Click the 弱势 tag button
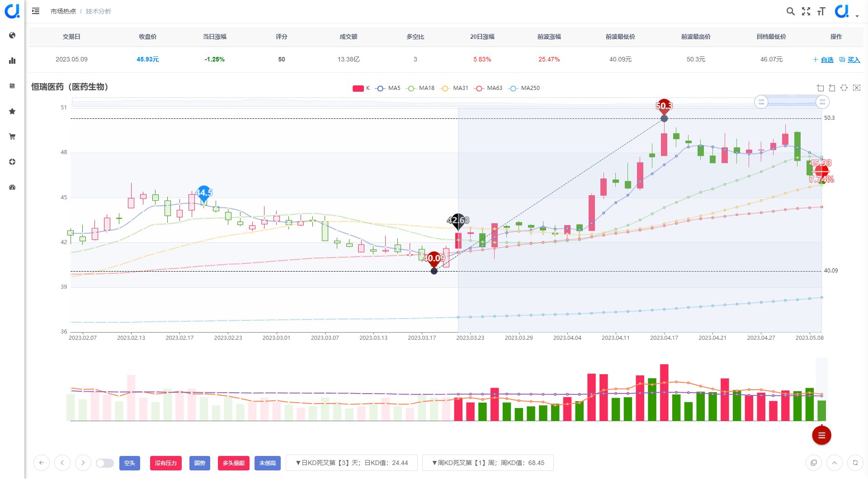 (200, 463)
